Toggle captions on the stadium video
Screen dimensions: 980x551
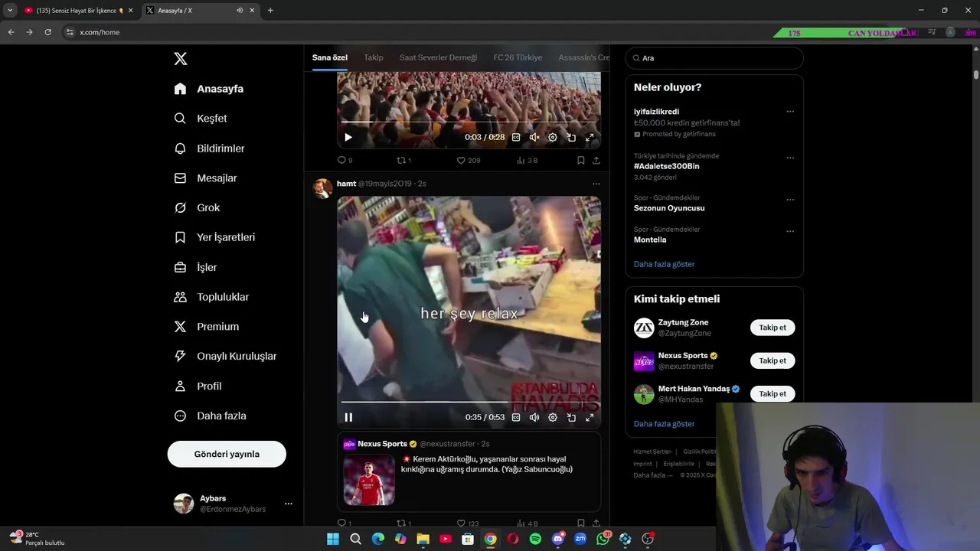point(516,138)
